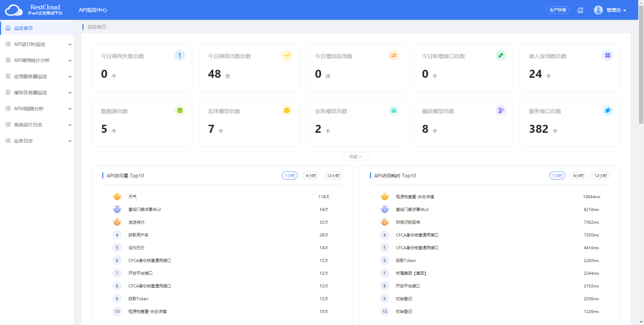644x325 pixels.
Task: Click the 编排模型总数 purple icon
Action: (501, 110)
